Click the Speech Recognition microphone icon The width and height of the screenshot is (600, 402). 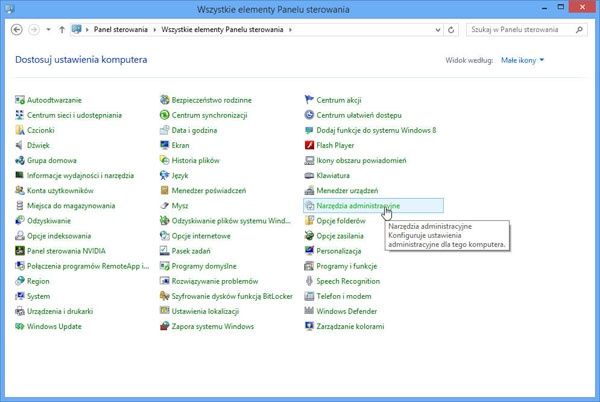tap(309, 281)
